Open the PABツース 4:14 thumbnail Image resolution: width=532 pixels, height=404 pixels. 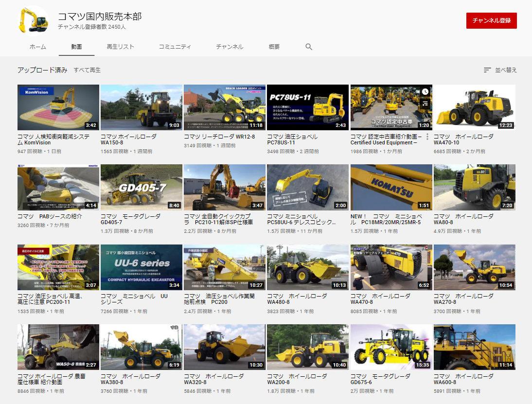58,187
